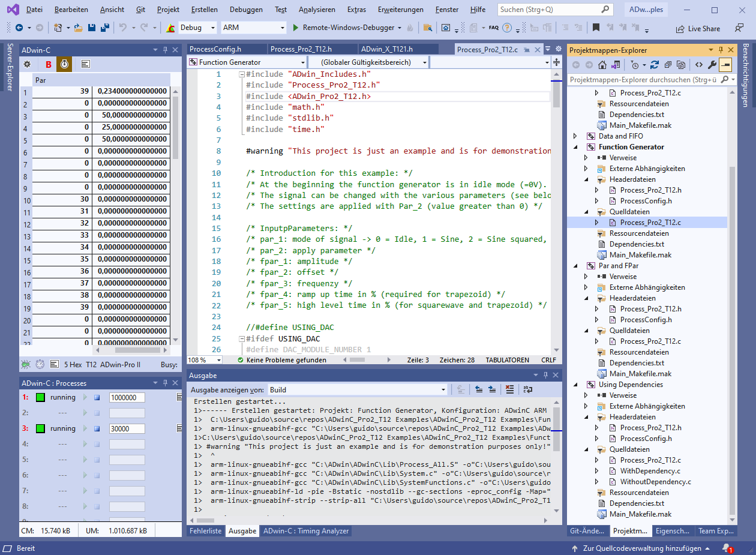This screenshot has height=555, width=756.
Task: Toggle Preview Selected Items in Projektmappen-Explorer
Action: (726, 65)
